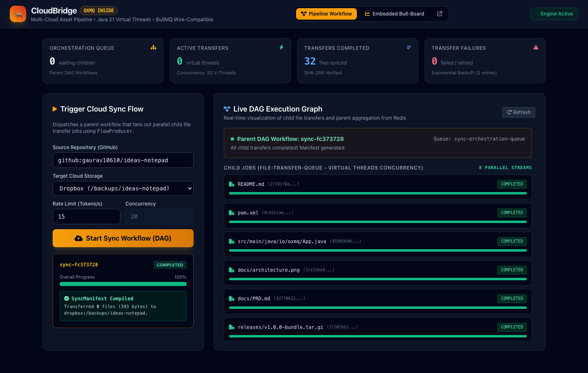This screenshot has width=588, height=373.
Task: Click the CloudBridge orange app logo
Action: coord(18,14)
